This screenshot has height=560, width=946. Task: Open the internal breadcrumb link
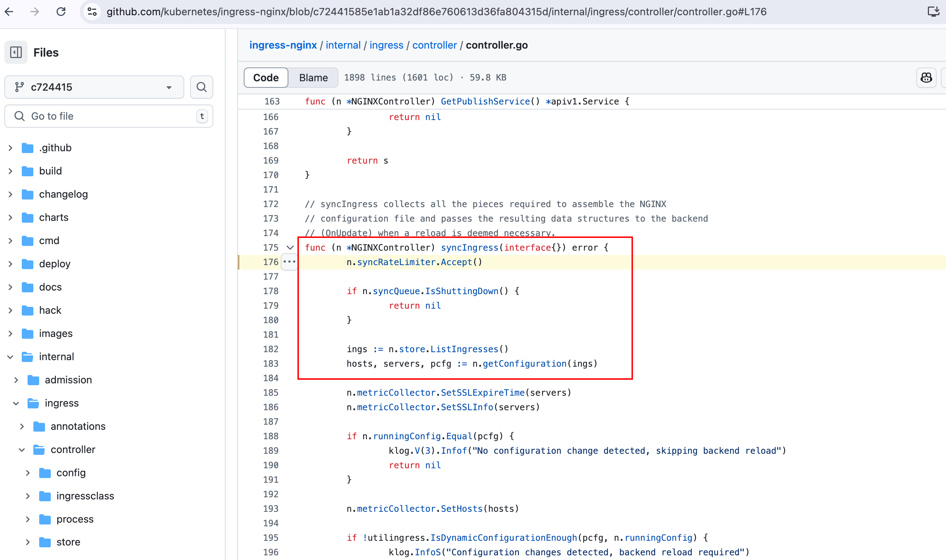[343, 45]
